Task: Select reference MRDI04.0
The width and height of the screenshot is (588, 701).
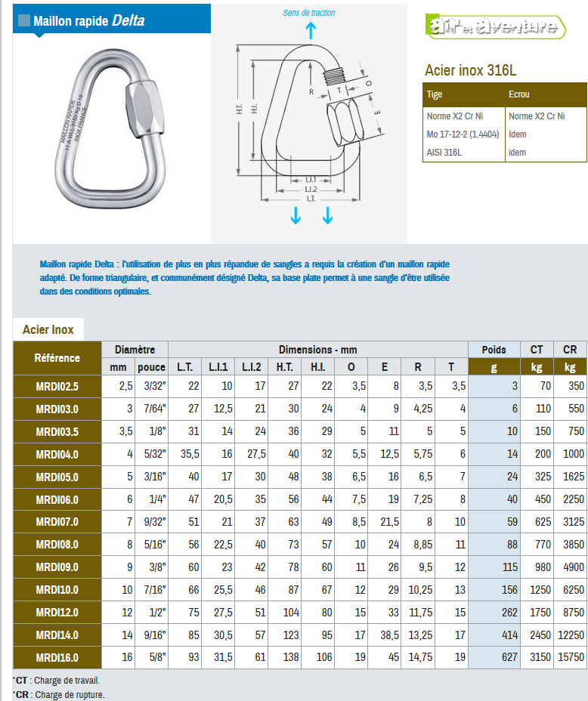Action: click(57, 454)
